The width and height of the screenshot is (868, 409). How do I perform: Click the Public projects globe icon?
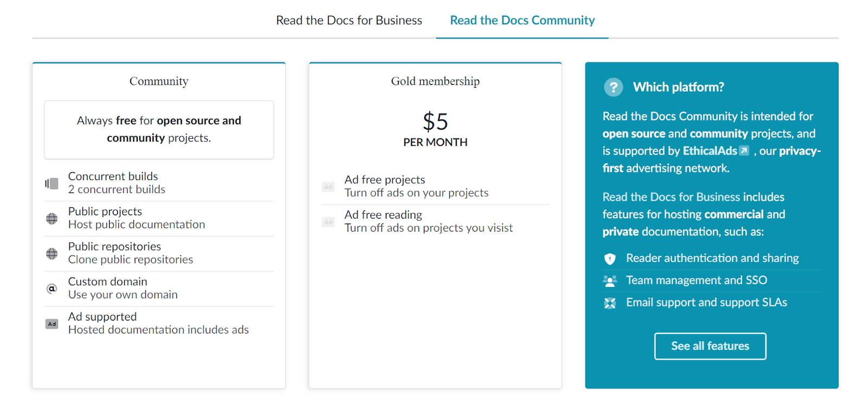[52, 219]
